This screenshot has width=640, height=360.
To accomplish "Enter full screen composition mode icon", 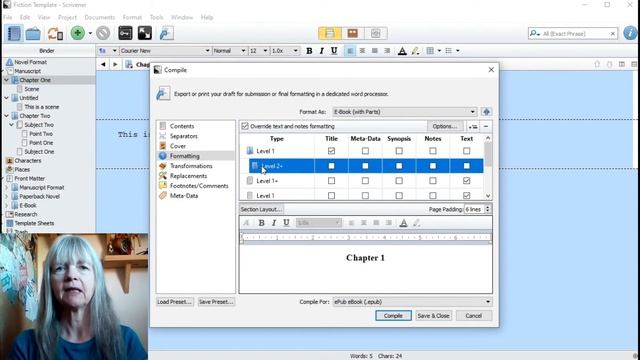I will pyautogui.click(x=145, y=33).
